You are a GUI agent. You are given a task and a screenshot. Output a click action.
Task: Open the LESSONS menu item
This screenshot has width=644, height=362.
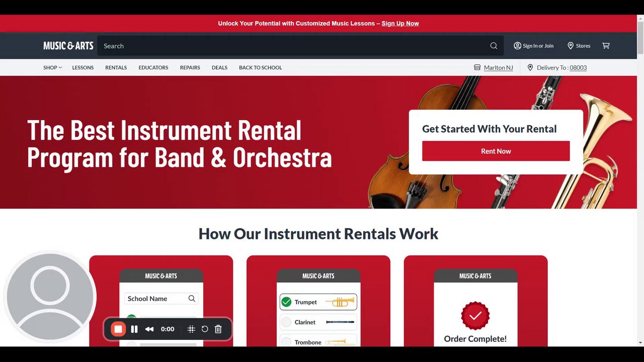click(x=83, y=67)
